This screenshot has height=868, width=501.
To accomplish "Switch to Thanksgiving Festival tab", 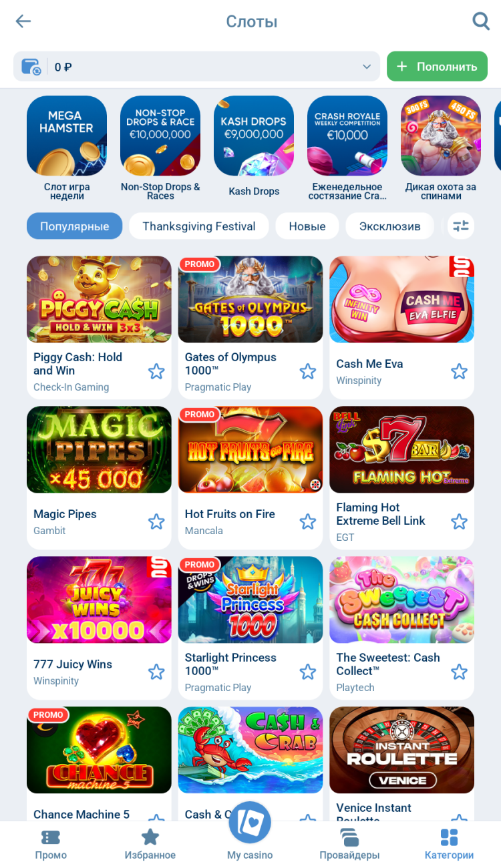I will click(x=199, y=226).
